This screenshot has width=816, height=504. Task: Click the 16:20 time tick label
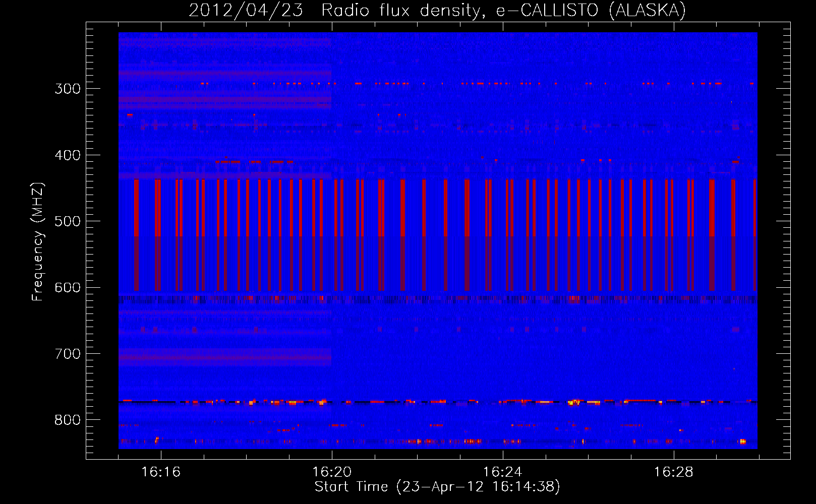[332, 472]
